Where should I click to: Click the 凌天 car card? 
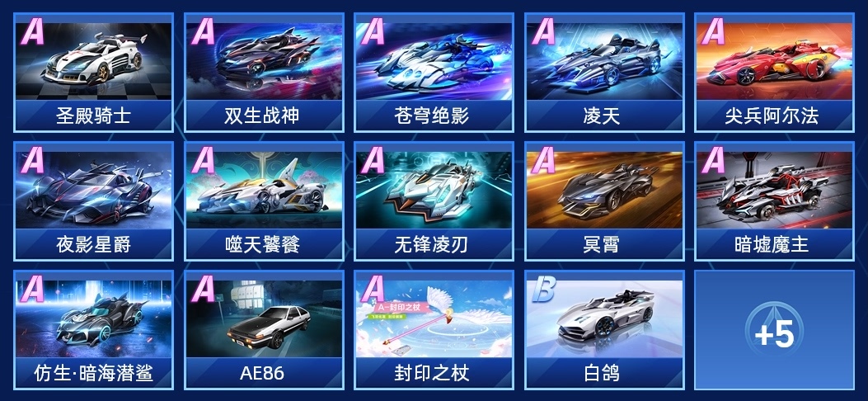click(604, 73)
